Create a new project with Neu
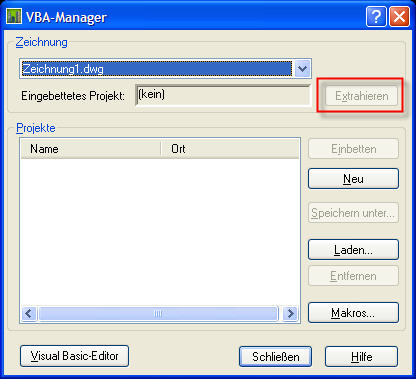Image resolution: width=416 pixels, height=379 pixels. tap(353, 179)
